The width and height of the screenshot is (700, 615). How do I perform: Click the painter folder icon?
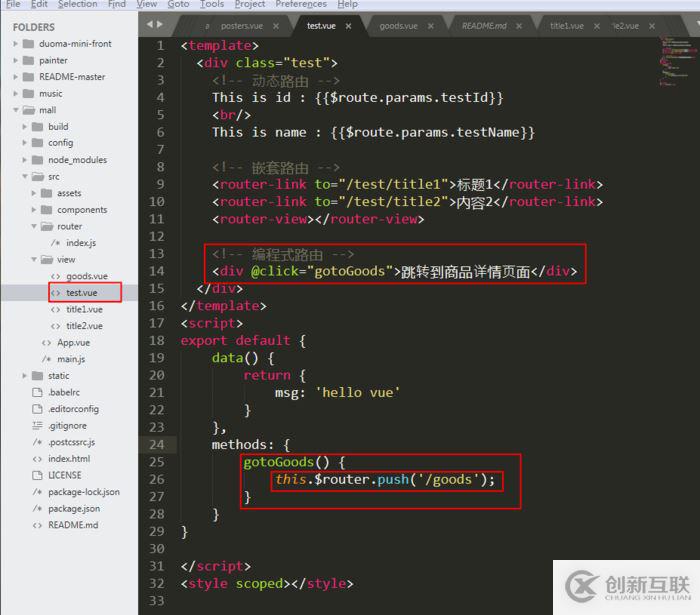[x=28, y=60]
